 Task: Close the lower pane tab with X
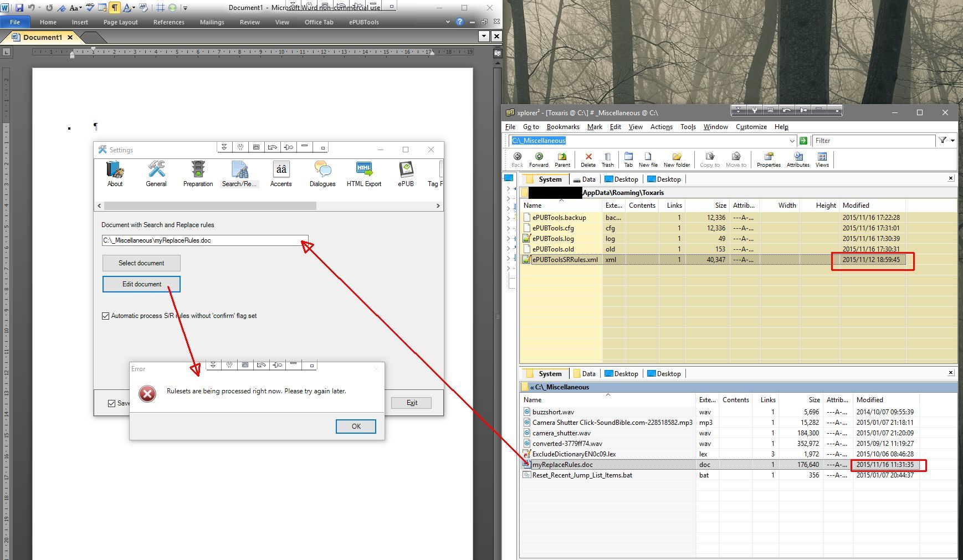click(951, 373)
